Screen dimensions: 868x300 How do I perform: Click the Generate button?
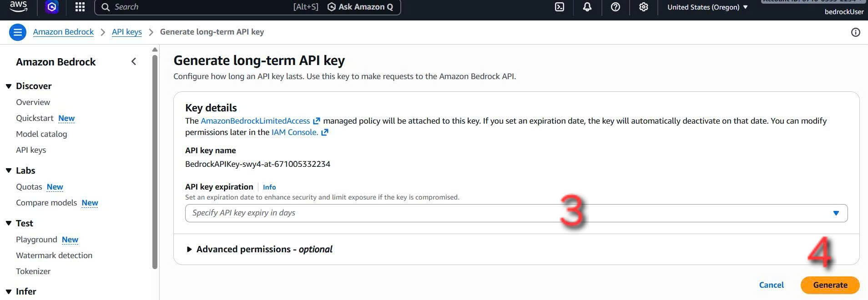click(830, 285)
